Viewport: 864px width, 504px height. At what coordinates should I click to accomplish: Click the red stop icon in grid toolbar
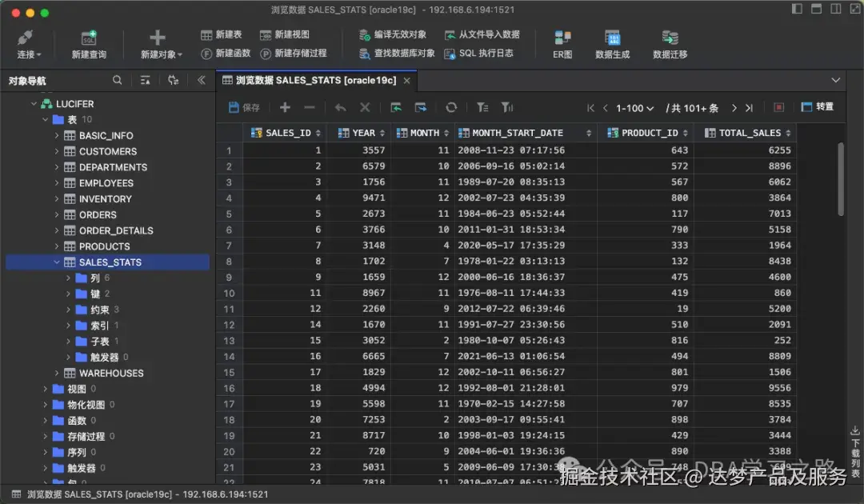[778, 107]
